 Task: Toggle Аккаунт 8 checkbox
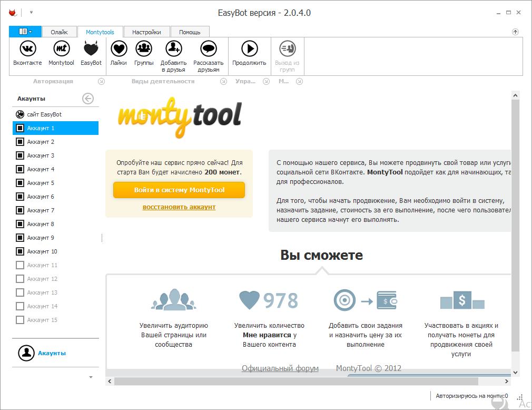pos(20,224)
